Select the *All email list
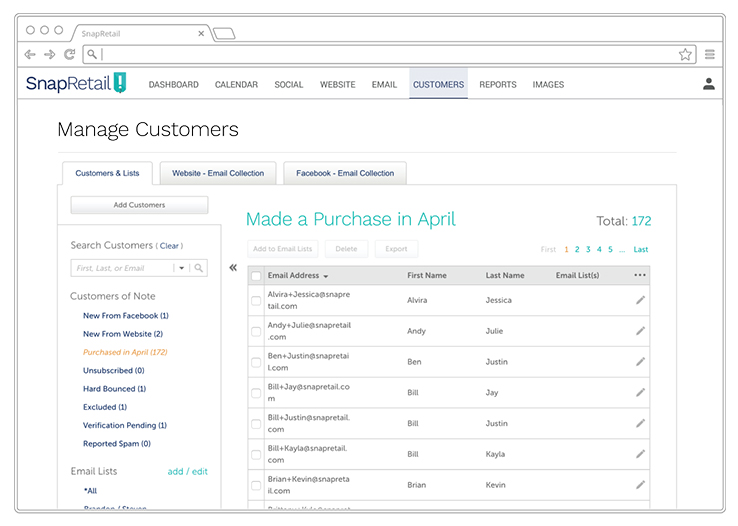 coord(90,491)
